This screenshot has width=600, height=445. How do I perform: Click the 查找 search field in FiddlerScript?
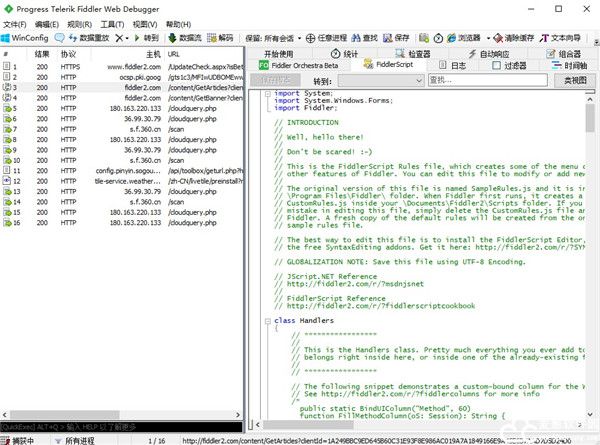click(488, 80)
